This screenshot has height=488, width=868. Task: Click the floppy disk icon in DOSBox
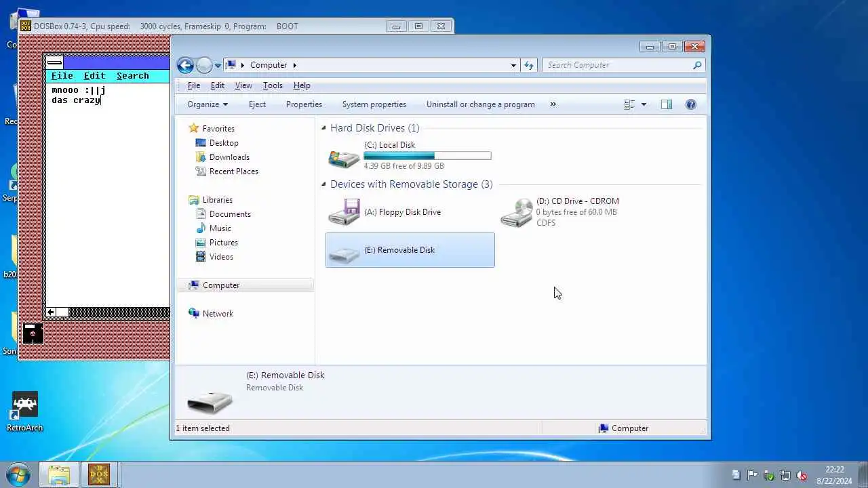(33, 333)
